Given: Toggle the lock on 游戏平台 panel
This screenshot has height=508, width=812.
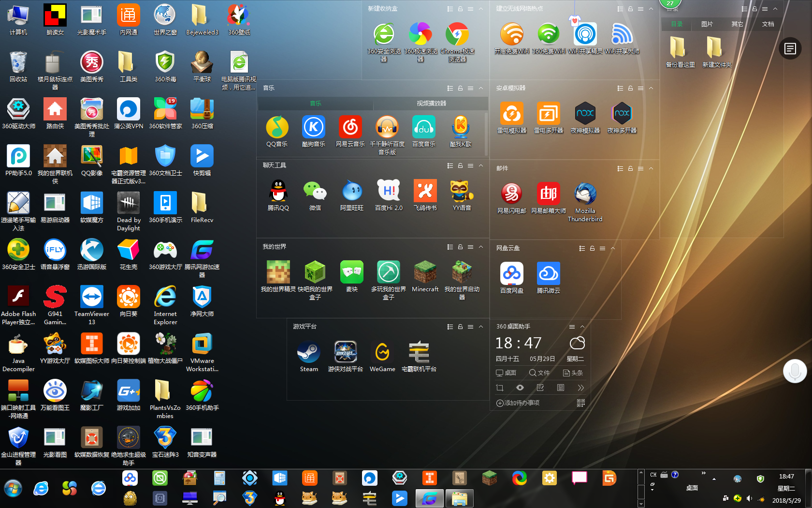Looking at the screenshot, I should 460,327.
